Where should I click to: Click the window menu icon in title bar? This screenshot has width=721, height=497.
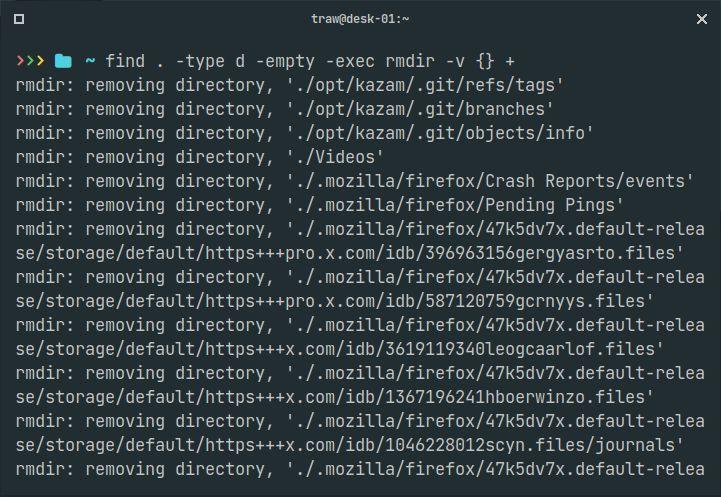point(20,19)
